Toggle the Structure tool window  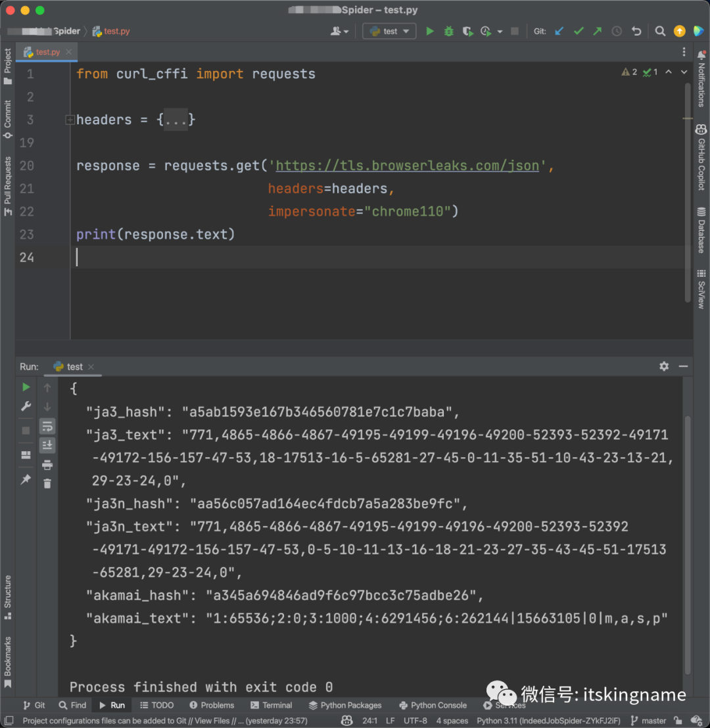point(7,598)
